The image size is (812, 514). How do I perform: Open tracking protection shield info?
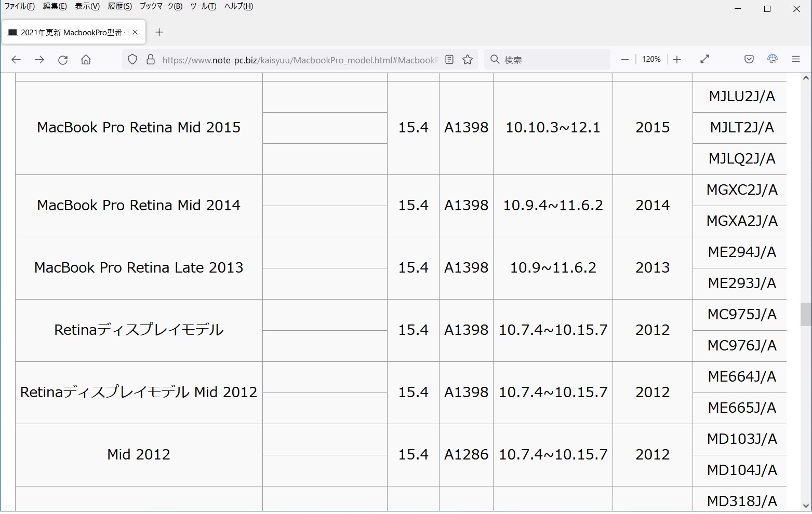coord(132,60)
